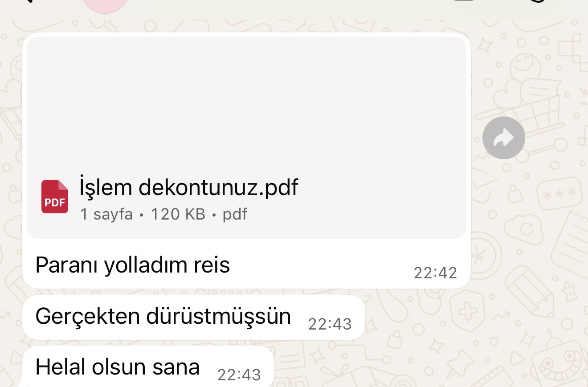Click the 22:43 time beside "Helal olsun sana"

(x=239, y=375)
